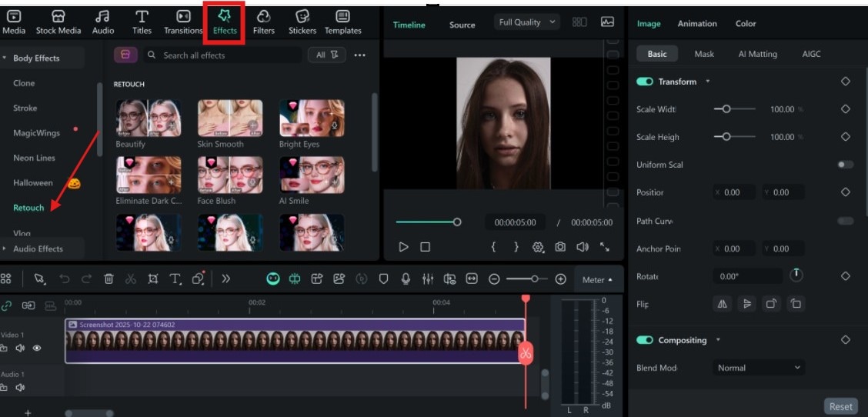
Task: Click the purple effects store icon
Action: pos(125,55)
